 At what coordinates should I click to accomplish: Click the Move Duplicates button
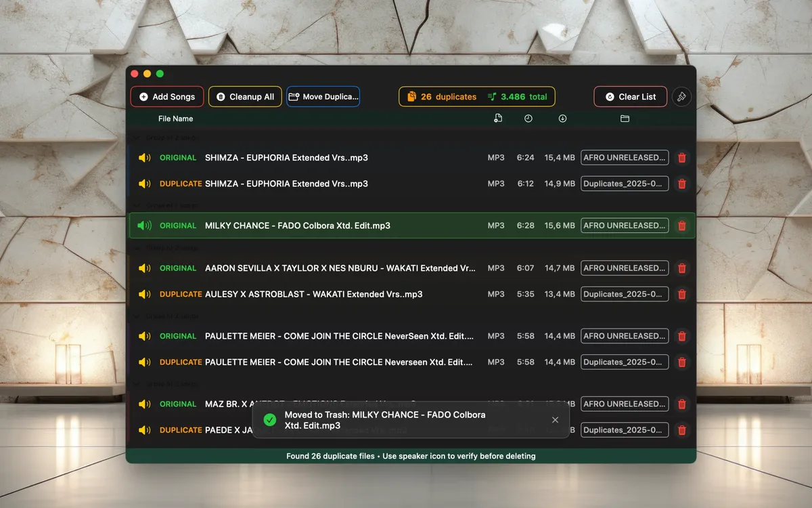click(x=323, y=97)
